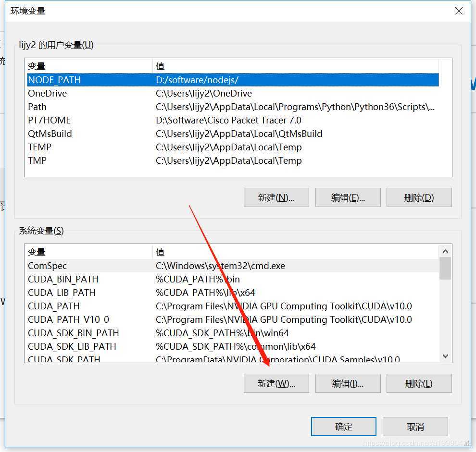Screen dimensions: 476x452
Task: Close the 环境变量 dialog window
Action: [x=459, y=11]
